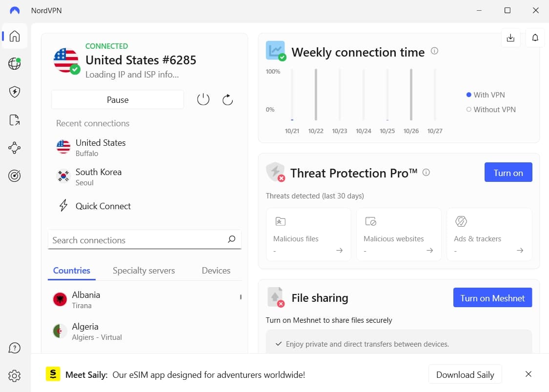
Task: Click the reconnect refresh arrow icon
Action: tap(227, 99)
